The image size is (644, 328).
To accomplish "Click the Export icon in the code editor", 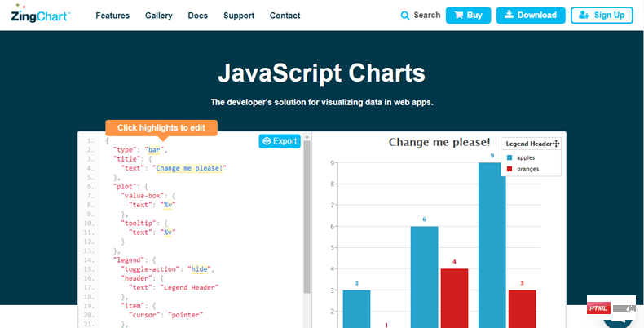I will (x=267, y=141).
